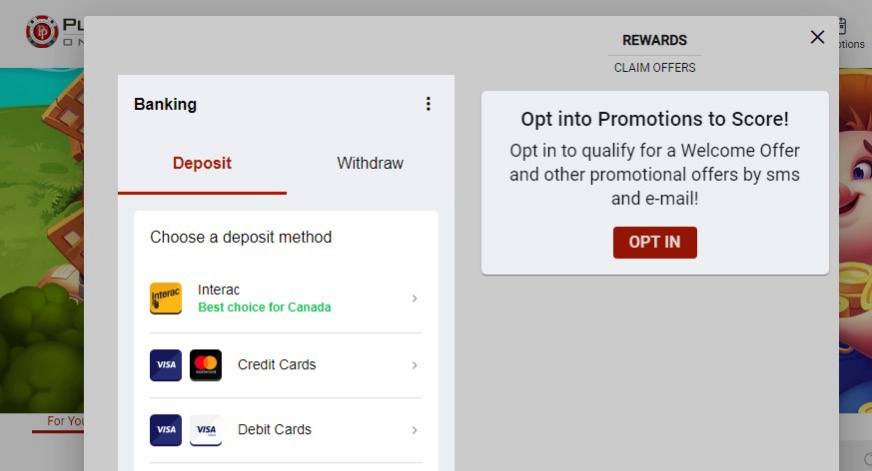Close the banking overlay with the X

pyautogui.click(x=817, y=37)
